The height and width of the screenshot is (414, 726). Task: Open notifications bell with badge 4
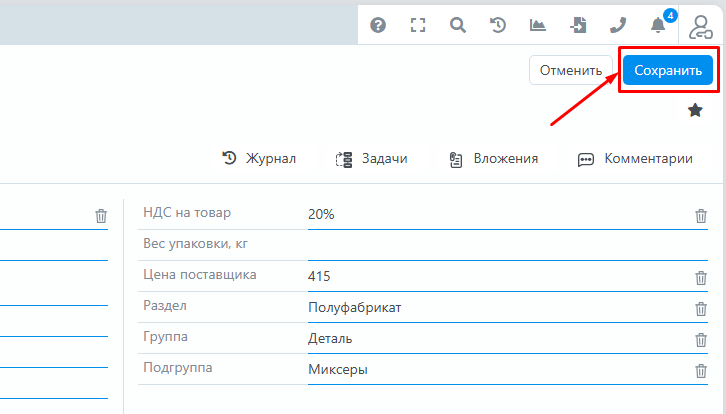(x=658, y=25)
